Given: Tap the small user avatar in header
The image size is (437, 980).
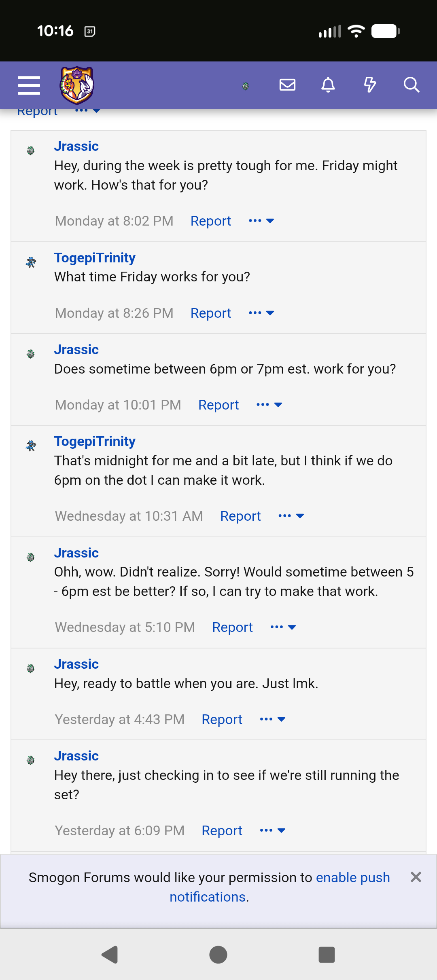Looking at the screenshot, I should click(x=245, y=86).
